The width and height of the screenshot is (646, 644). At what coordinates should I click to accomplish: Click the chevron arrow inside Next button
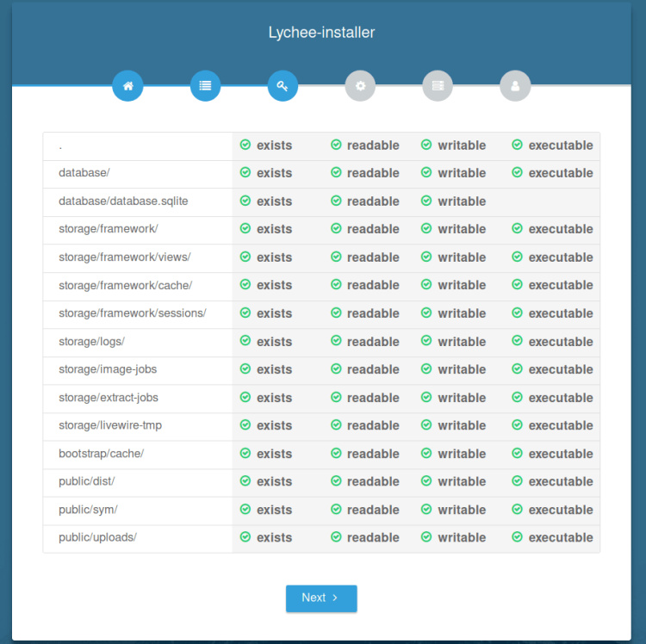coord(335,598)
